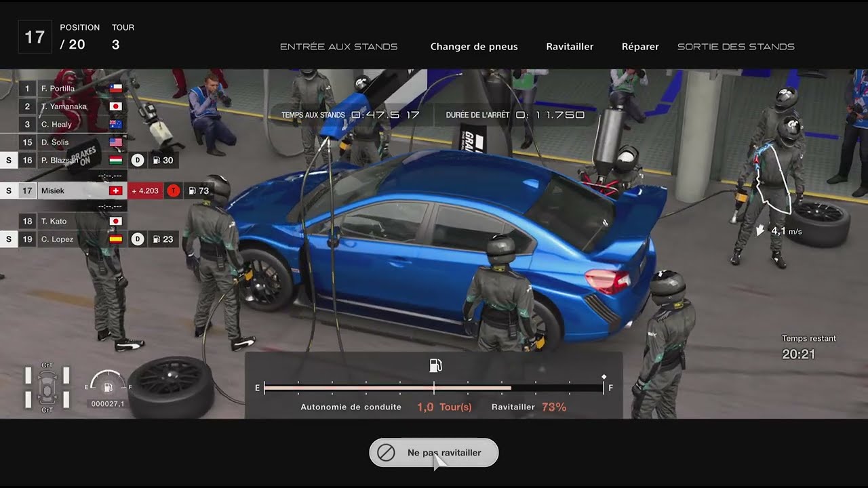
Task: Select F. Portilla row in leaderboard
Action: [73, 89]
